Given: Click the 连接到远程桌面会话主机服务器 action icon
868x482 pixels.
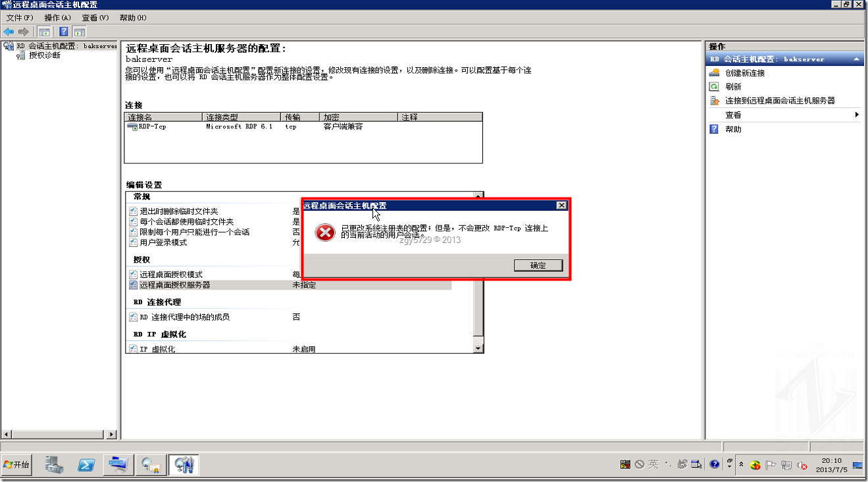Looking at the screenshot, I should click(x=714, y=101).
